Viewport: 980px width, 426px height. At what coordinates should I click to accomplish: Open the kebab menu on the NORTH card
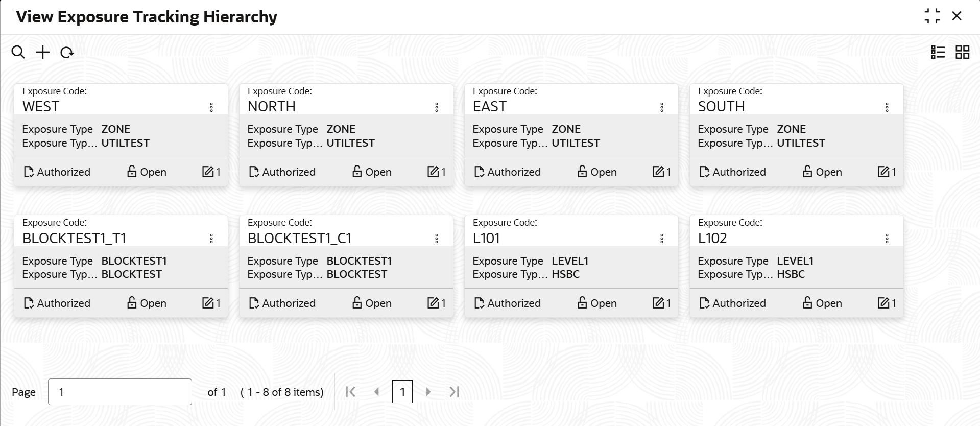437,106
